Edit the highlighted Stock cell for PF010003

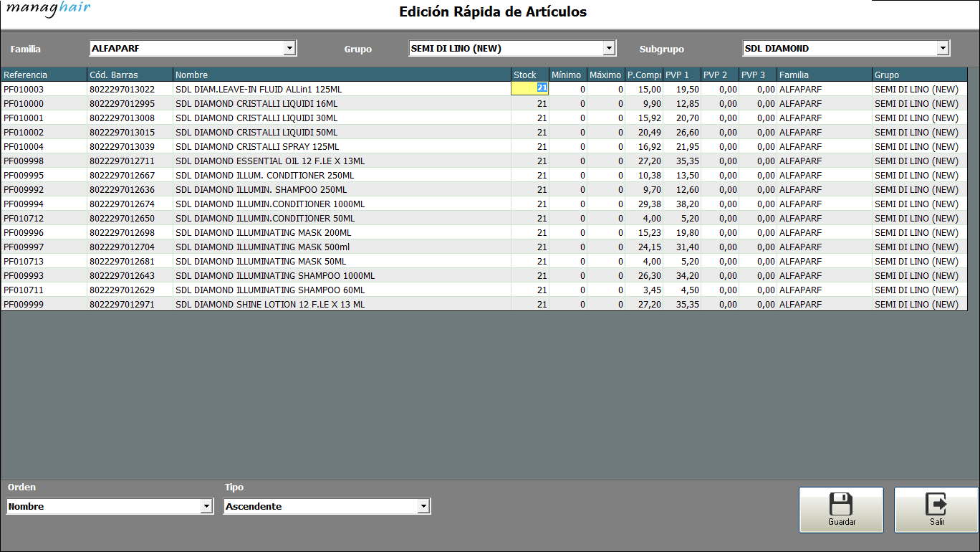[x=529, y=89]
